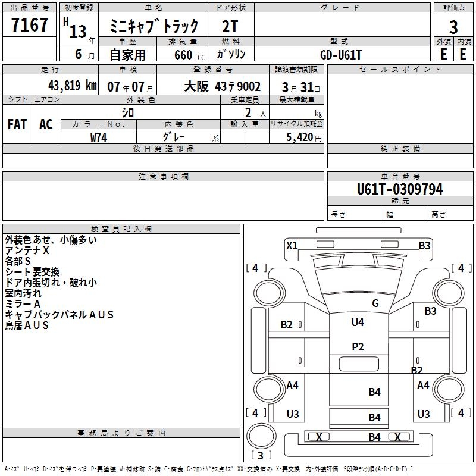Screen dimensions: 476x476
Task: Click X1 damage mark on diagram
Action: tap(292, 246)
